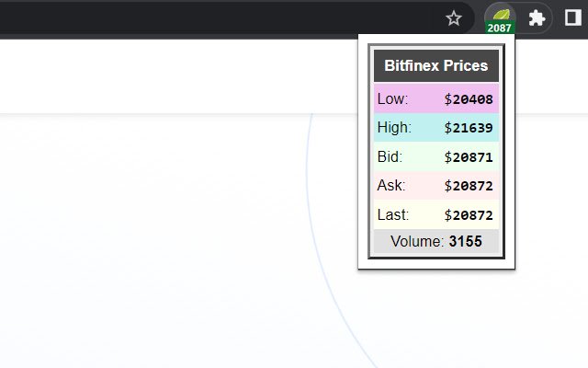Select the Ask price $20872
This screenshot has width=588, height=368.
tap(469, 186)
